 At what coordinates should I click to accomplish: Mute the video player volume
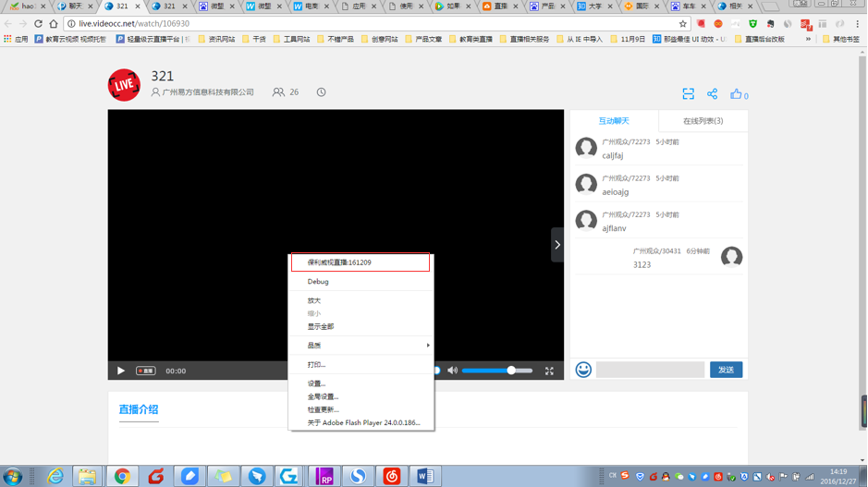[x=452, y=371]
